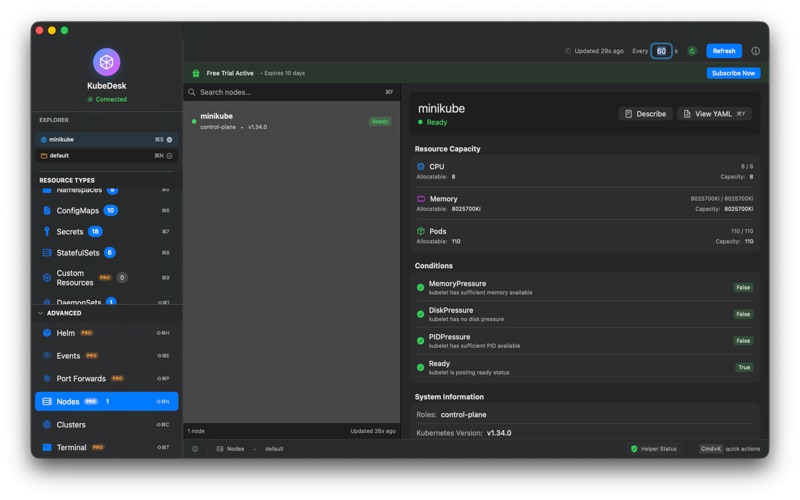Click the '1 node' footer text

click(x=196, y=431)
